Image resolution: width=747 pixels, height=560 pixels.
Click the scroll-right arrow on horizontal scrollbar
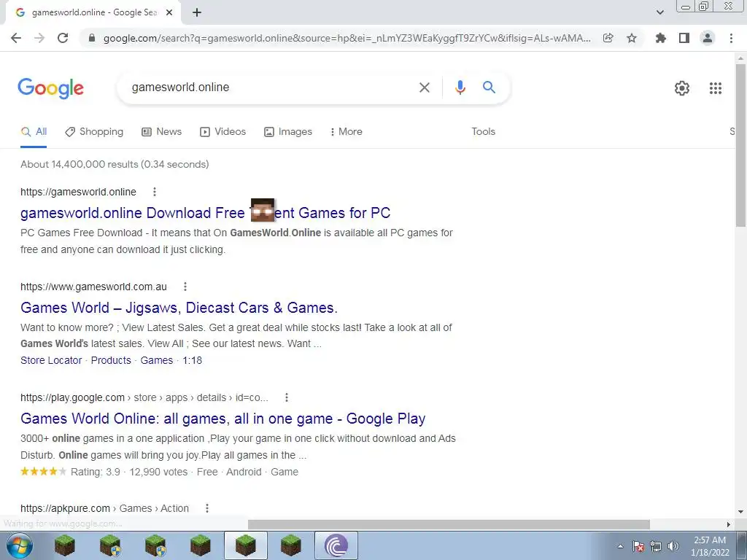pos(728,524)
